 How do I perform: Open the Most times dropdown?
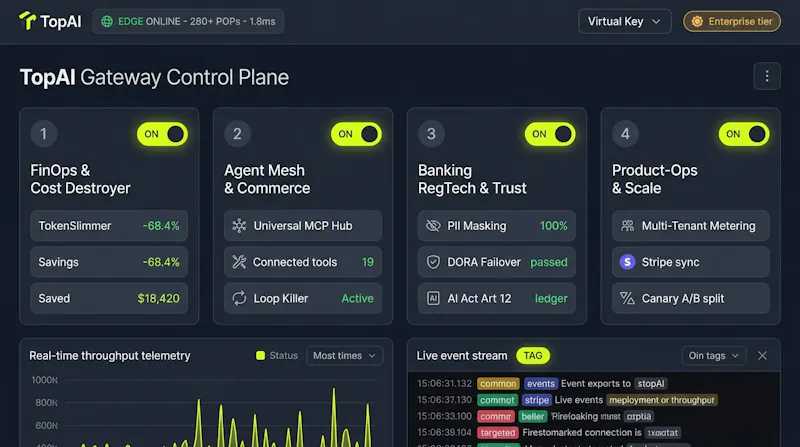[344, 356]
